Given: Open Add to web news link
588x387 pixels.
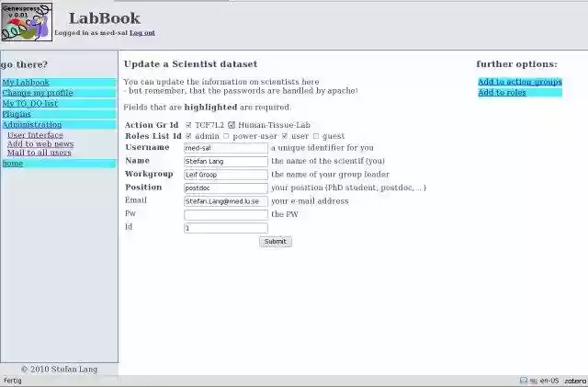Looking at the screenshot, I should (x=40, y=143).
